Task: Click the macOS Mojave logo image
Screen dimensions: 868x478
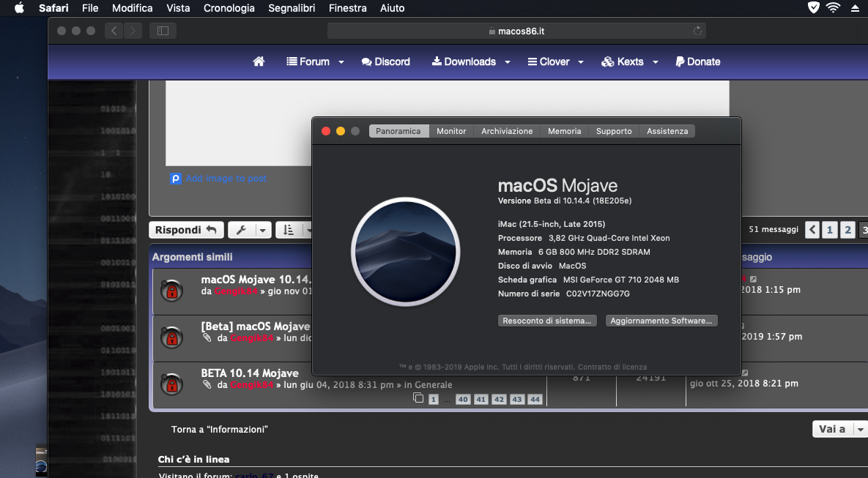Action: coord(406,252)
